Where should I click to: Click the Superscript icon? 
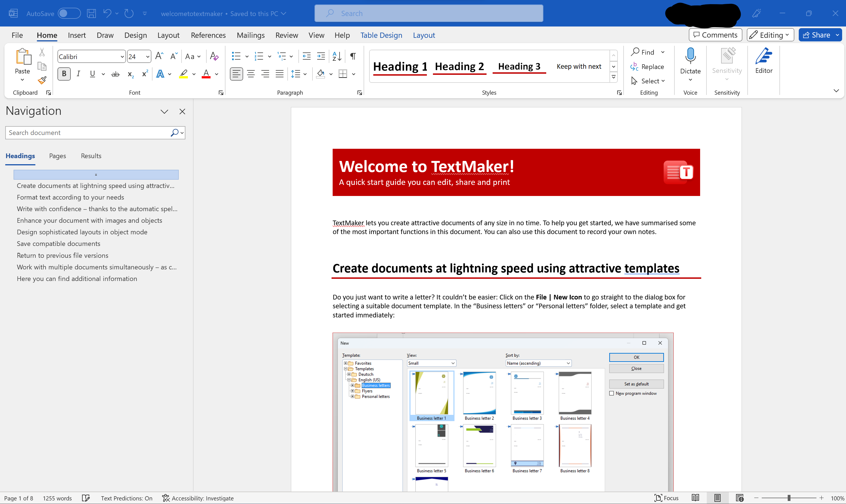tap(144, 74)
